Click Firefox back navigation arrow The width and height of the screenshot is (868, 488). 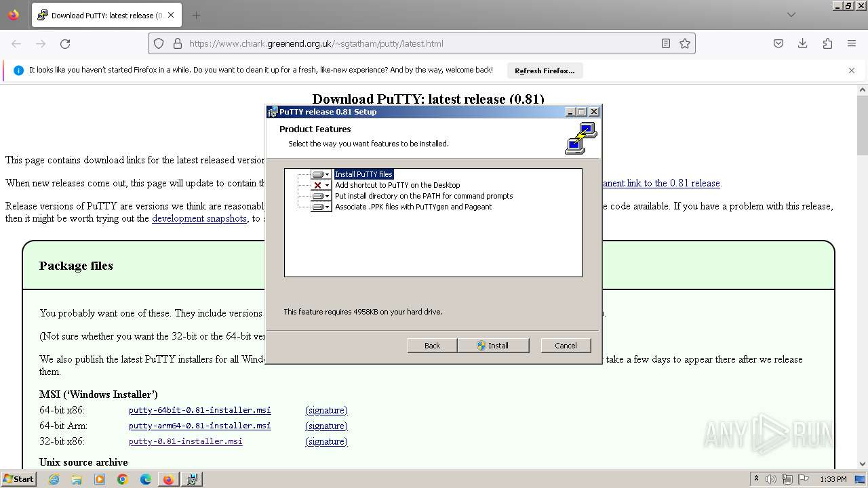16,43
